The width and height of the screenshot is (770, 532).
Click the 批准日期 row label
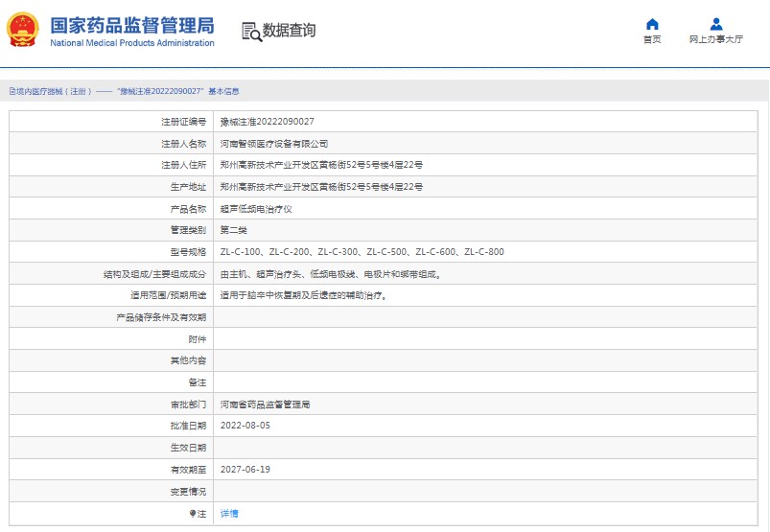pyautogui.click(x=188, y=426)
